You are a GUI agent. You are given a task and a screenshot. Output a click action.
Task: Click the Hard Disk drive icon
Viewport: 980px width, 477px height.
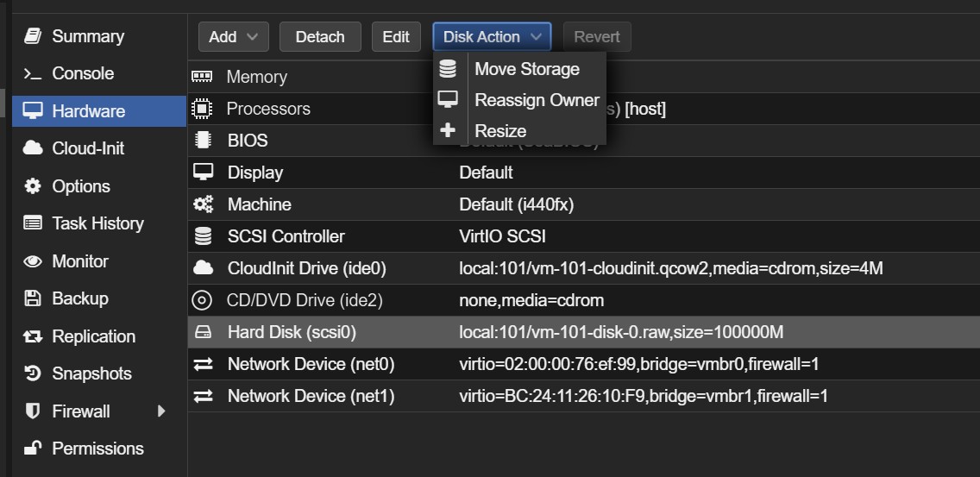pos(203,332)
